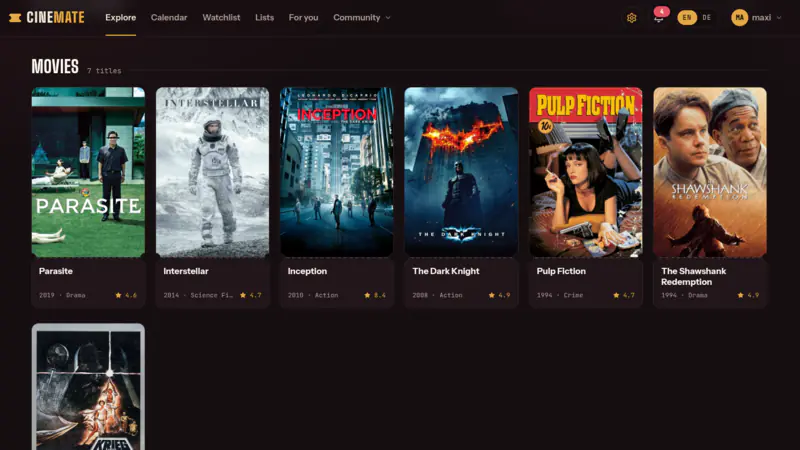This screenshot has height=450, width=800.
Task: Click '2010 · Action' under Inception
Action: [x=313, y=295]
